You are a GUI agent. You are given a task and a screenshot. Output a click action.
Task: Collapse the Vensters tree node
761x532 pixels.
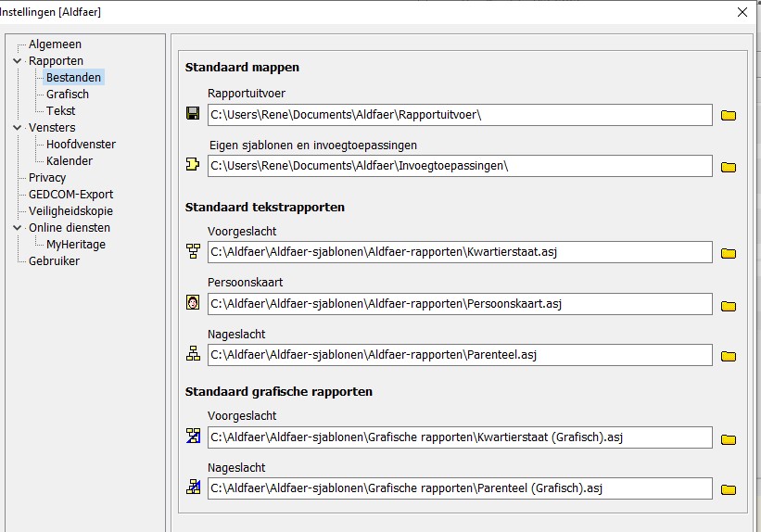[x=17, y=128]
